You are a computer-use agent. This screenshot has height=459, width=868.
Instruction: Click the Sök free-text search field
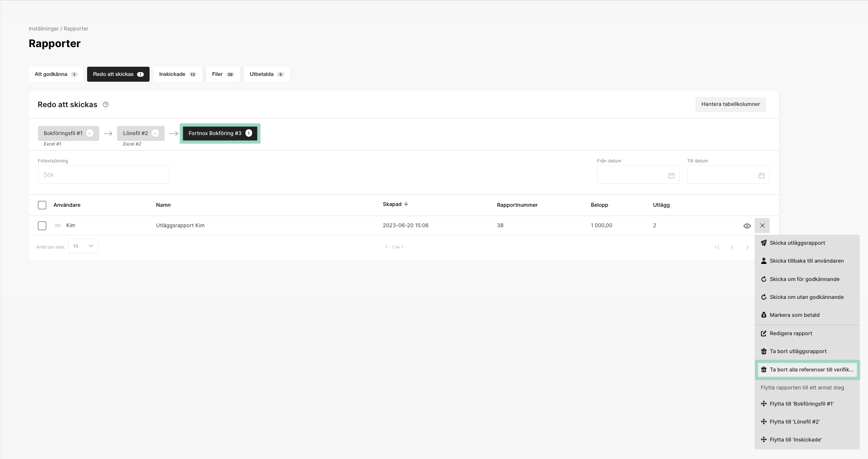(103, 175)
